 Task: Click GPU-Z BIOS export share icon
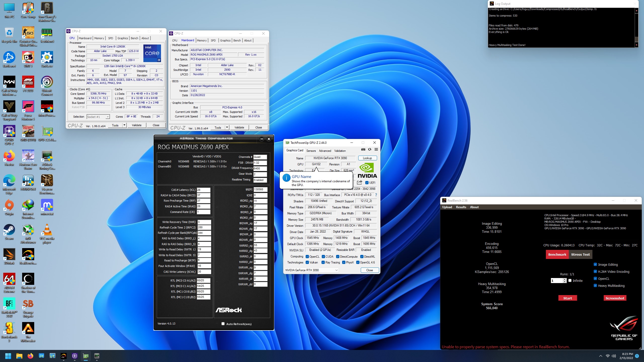coord(359,183)
